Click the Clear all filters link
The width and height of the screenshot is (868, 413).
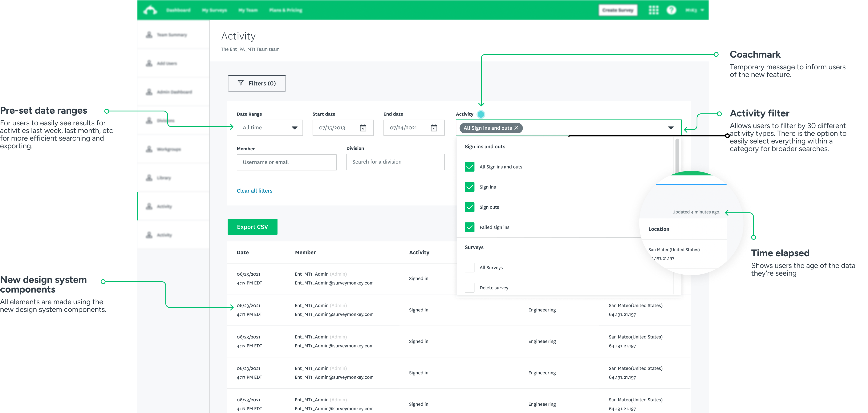click(254, 191)
